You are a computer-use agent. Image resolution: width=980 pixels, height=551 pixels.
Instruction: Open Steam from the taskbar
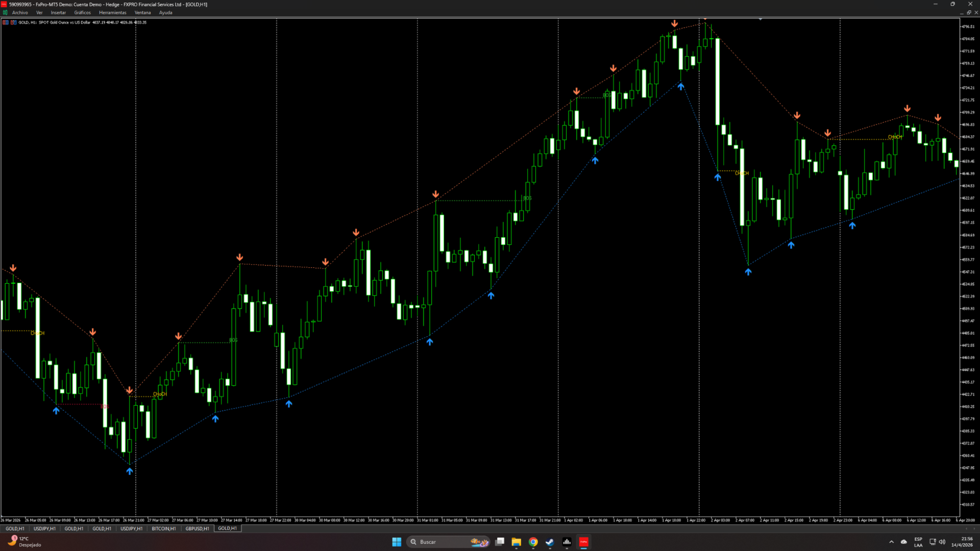click(x=550, y=542)
